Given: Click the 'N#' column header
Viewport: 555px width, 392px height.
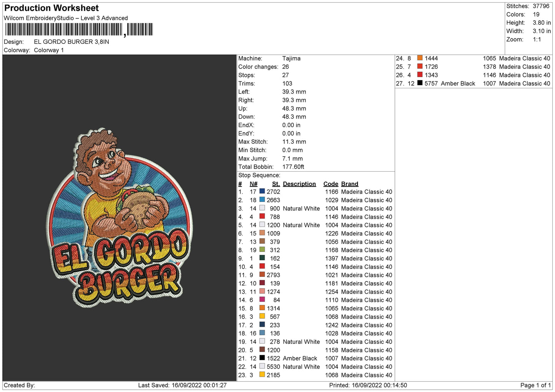Looking at the screenshot, I should (x=253, y=184).
